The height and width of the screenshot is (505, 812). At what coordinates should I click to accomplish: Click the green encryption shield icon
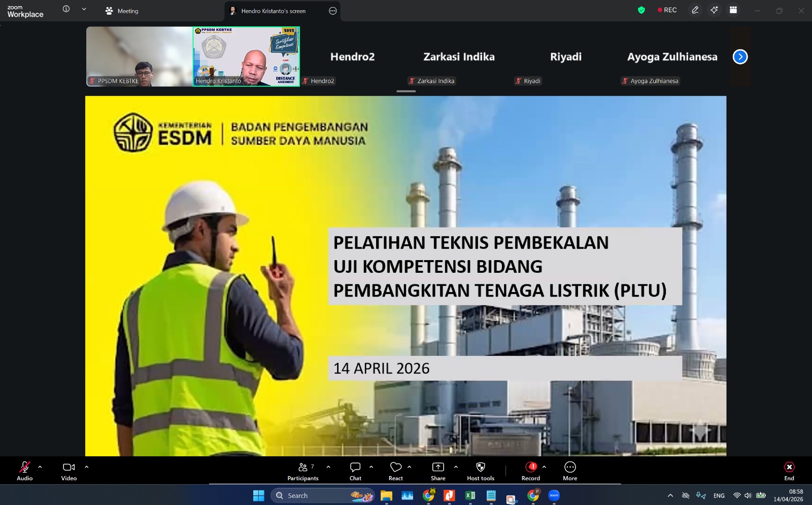(x=641, y=10)
